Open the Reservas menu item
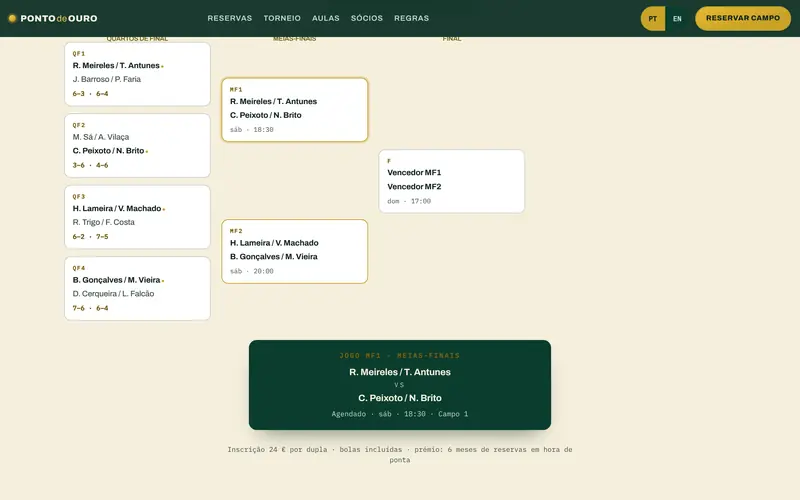 point(230,18)
